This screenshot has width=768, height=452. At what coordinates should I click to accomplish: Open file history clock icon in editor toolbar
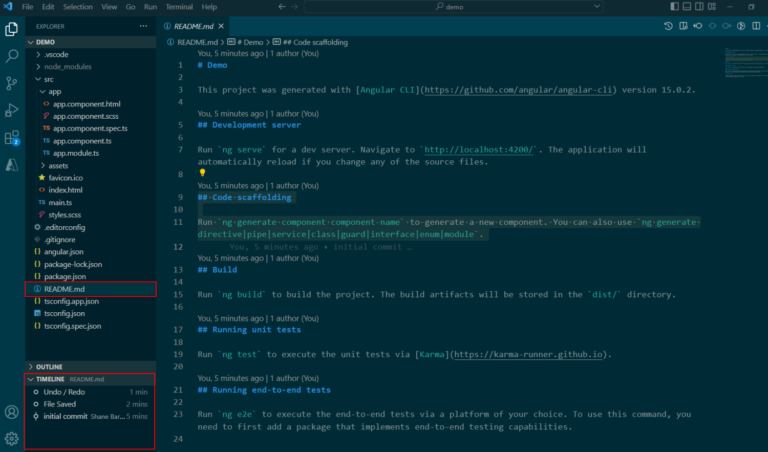[x=669, y=26]
